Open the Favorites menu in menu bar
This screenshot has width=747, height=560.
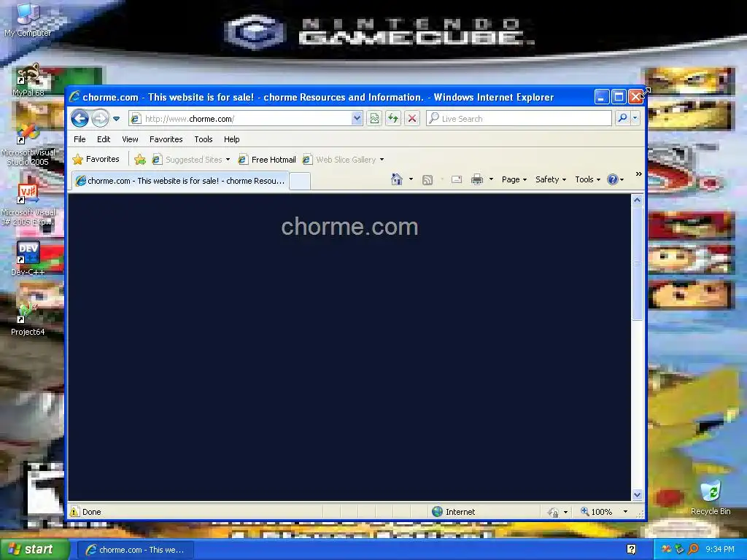coord(166,139)
